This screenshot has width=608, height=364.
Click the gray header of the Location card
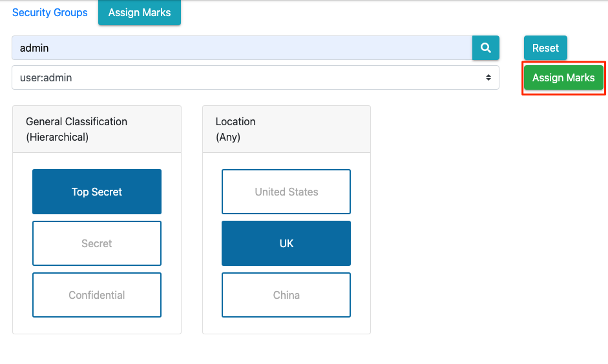click(286, 129)
